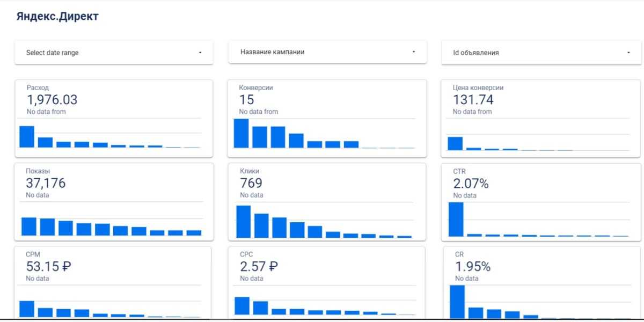Click the arrow in Select date range
Viewport: 644px width, 322px height.
coord(200,53)
